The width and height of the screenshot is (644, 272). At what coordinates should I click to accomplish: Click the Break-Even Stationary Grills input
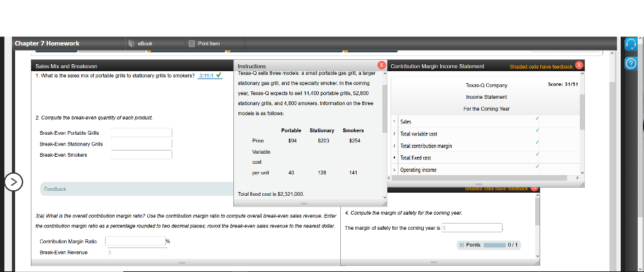142,144
